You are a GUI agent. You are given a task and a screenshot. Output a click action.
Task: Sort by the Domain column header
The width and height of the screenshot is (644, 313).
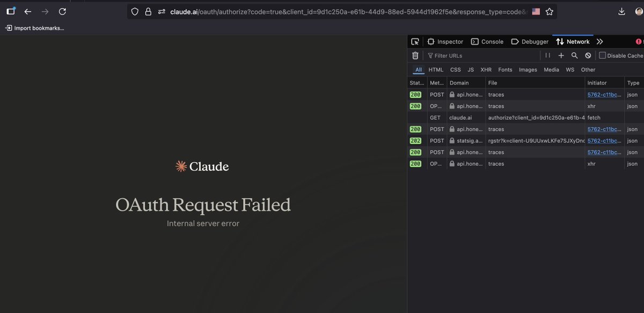coord(466,83)
